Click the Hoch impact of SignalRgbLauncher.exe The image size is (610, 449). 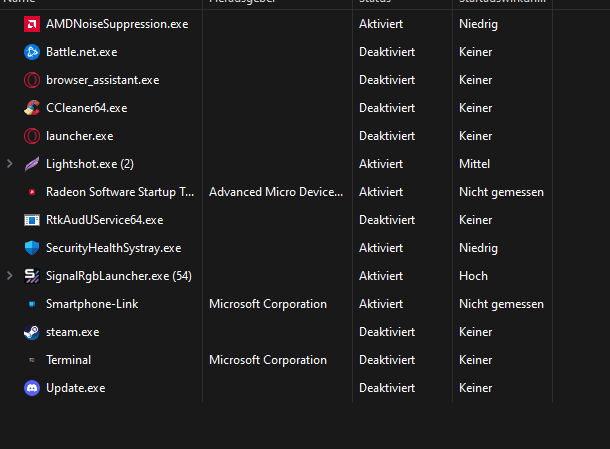pyautogui.click(x=473, y=276)
